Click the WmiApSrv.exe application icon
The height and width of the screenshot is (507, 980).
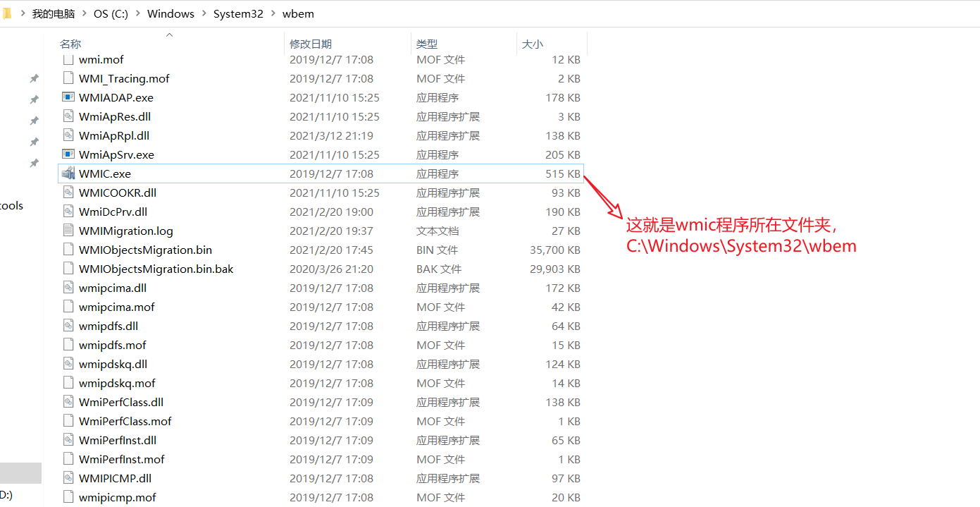68,154
